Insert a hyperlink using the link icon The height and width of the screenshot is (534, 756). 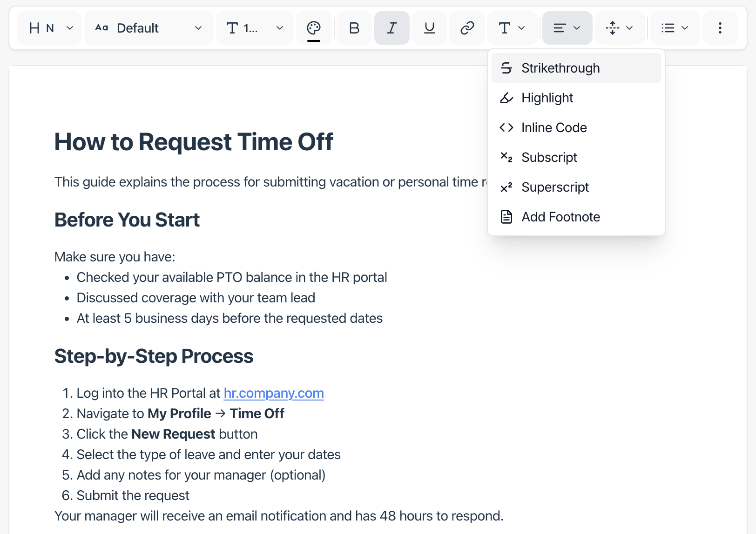[x=466, y=28]
